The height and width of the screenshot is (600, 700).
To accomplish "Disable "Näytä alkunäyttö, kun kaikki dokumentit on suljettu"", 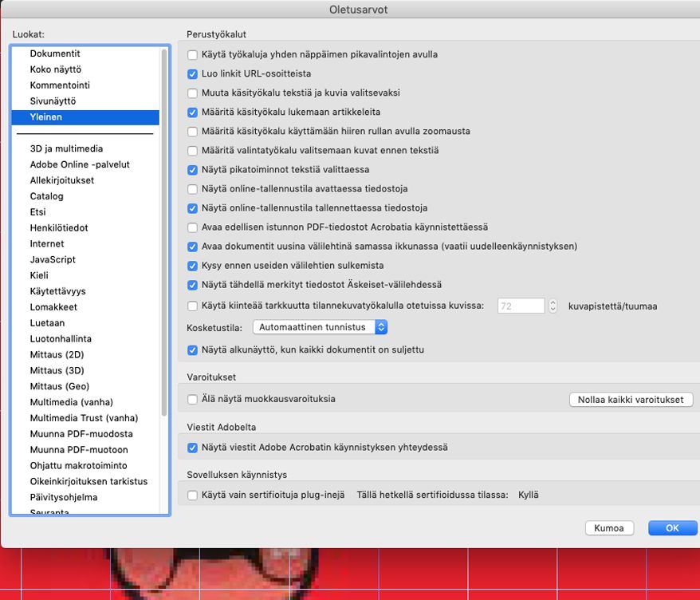I will click(x=191, y=349).
